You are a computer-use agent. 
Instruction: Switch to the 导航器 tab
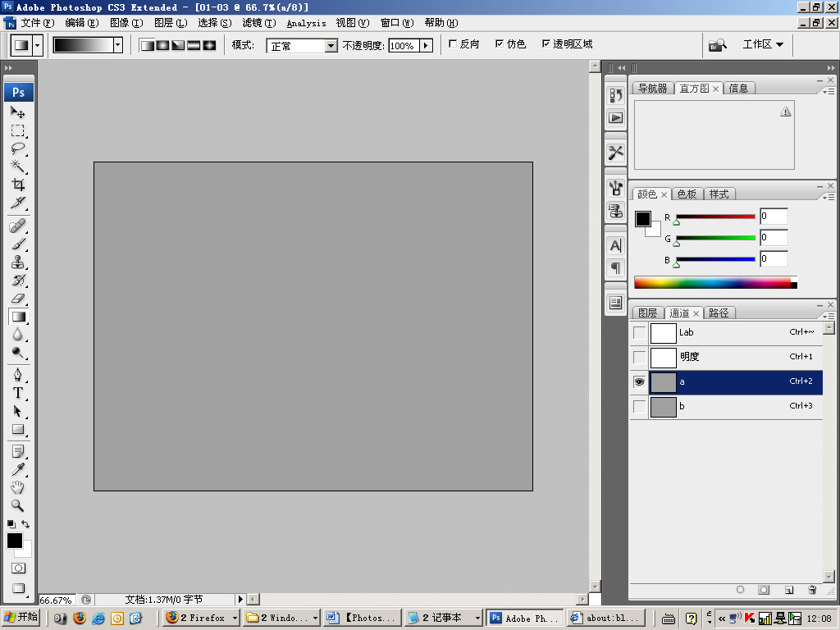pos(652,88)
